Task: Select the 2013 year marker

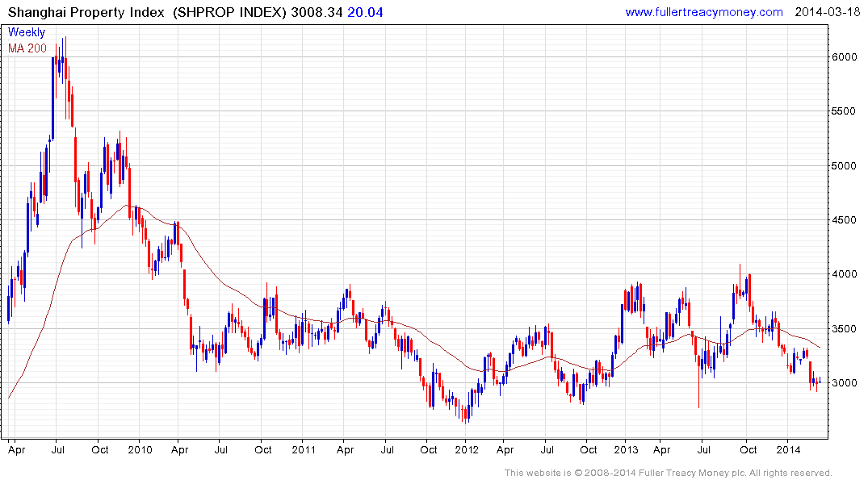Action: pos(626,449)
